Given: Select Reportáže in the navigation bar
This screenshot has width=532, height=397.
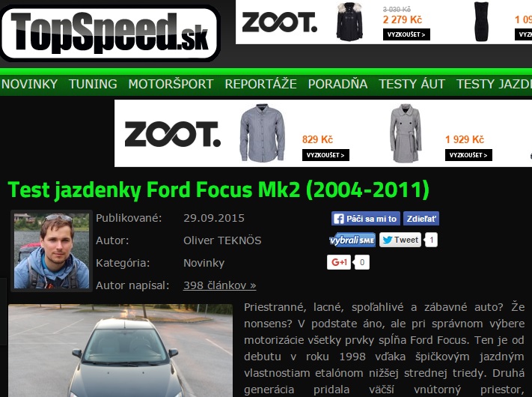Looking at the screenshot, I should tap(260, 84).
